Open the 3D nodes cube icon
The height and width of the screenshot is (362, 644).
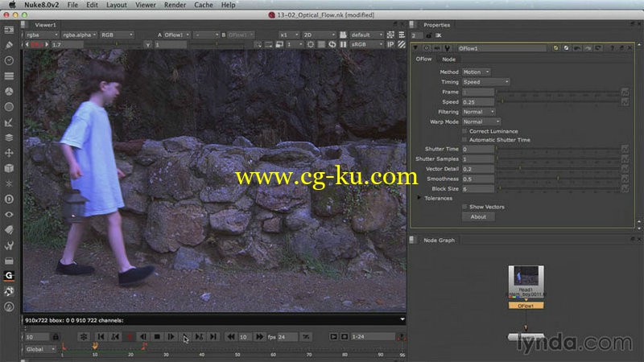(9, 168)
